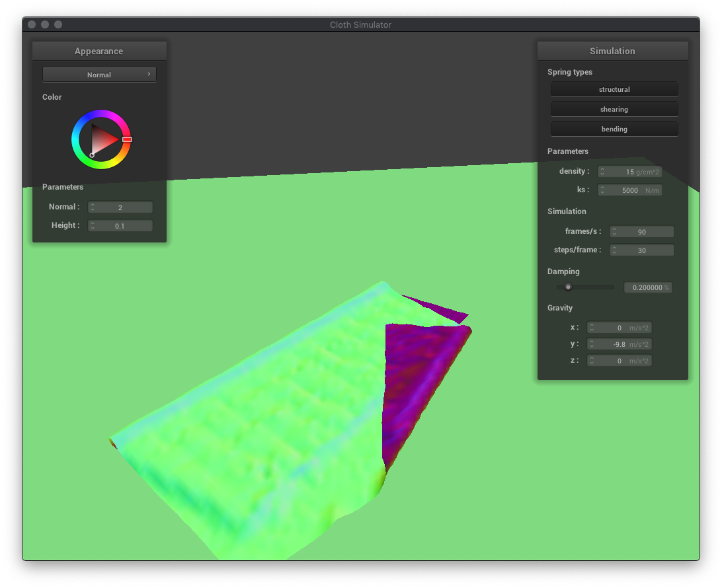Click the frames/s stepper arrows
722x588 pixels.
pos(614,231)
